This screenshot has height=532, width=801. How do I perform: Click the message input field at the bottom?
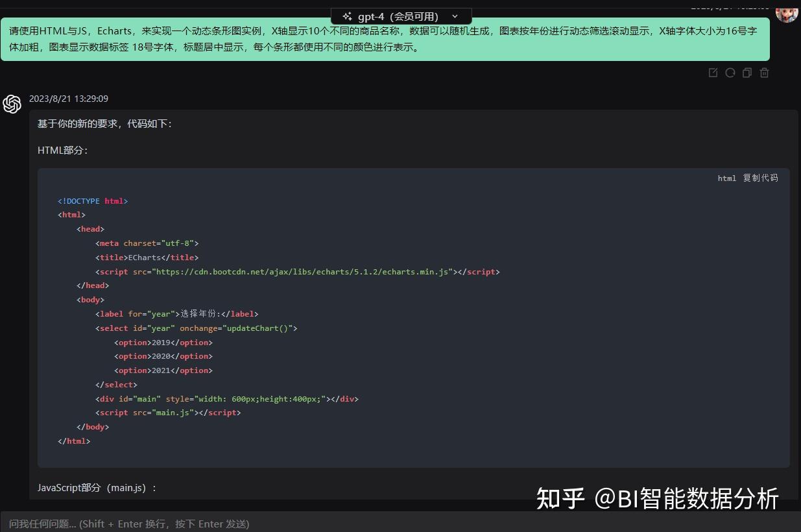[x=259, y=524]
